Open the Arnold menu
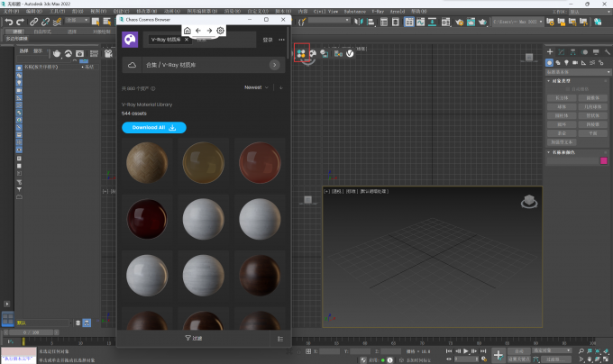Screen dimensions: 613x364 point(398,12)
